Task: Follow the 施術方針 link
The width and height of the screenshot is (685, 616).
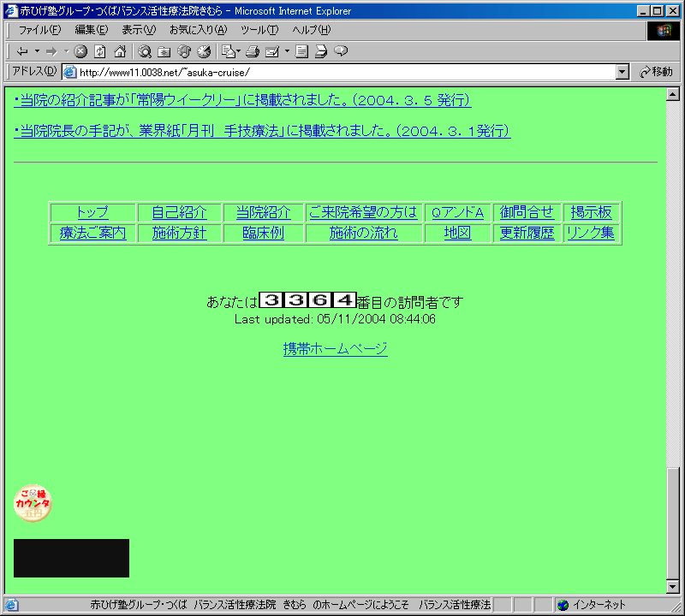Action: pyautogui.click(x=179, y=233)
